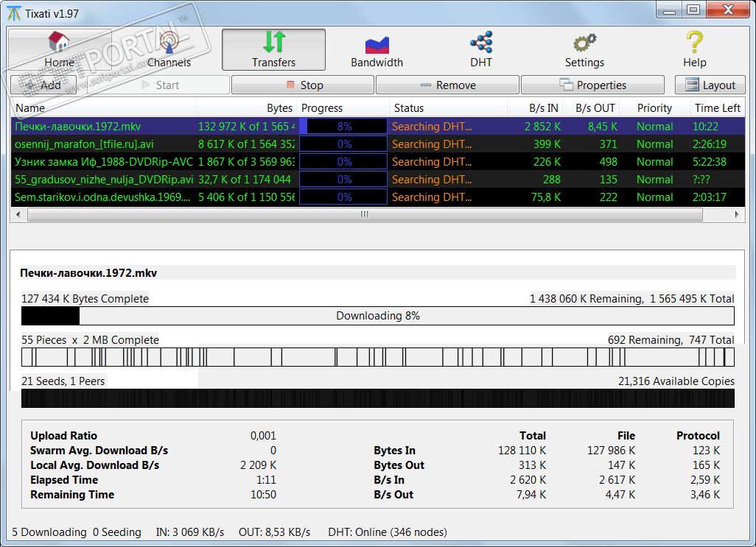756x547 pixels.
Task: Stop the selected transfer
Action: point(303,85)
